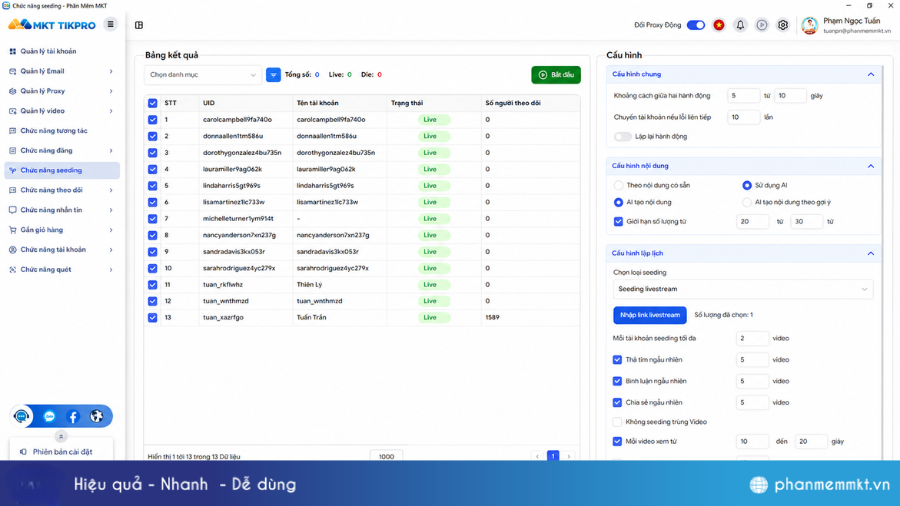Click the play tutorial icon in header
The width and height of the screenshot is (900, 506).
click(x=762, y=25)
